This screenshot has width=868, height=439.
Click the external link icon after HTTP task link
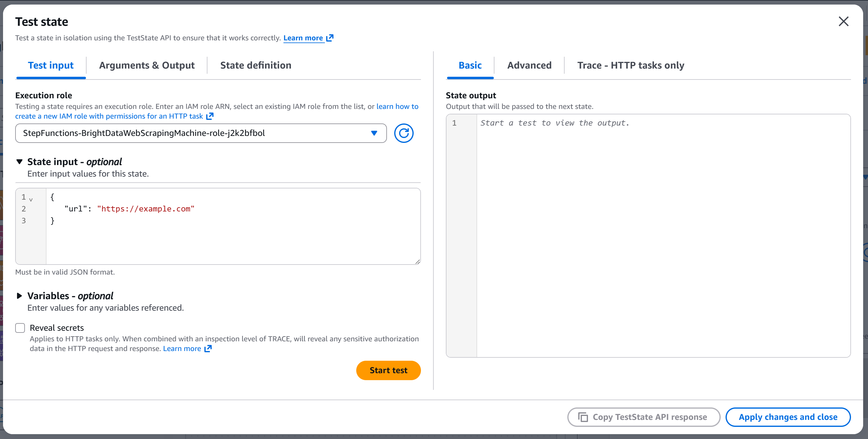pos(210,116)
